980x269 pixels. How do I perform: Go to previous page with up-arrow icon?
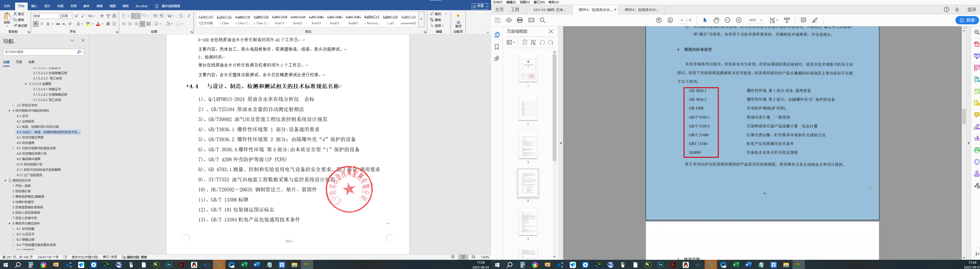pos(659,20)
